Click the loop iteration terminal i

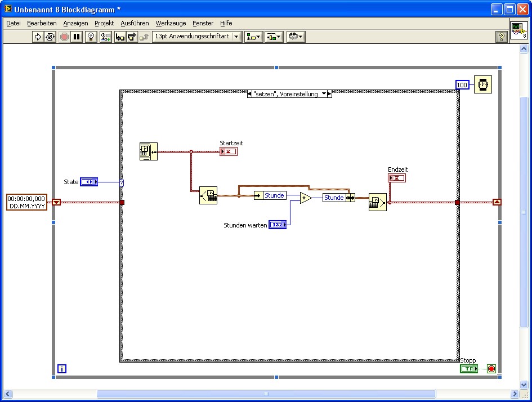pyautogui.click(x=62, y=368)
